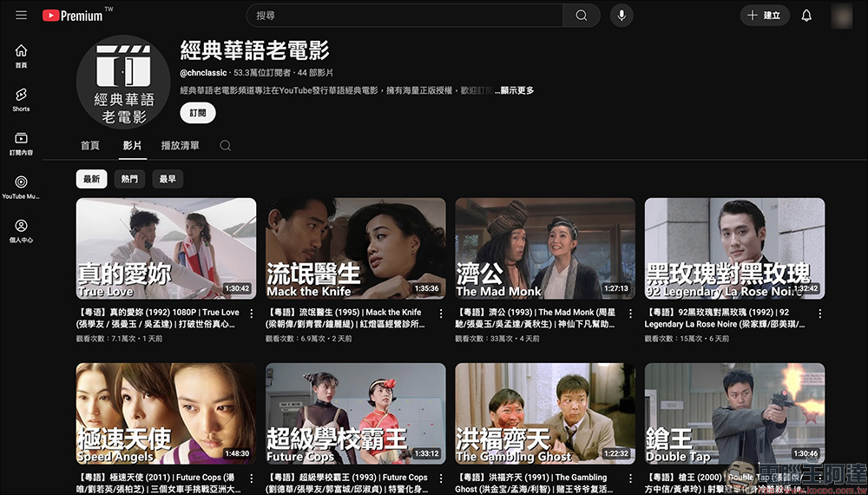This screenshot has height=495, width=868.
Task: Select the 熱門 sort chip
Action: [x=129, y=179]
